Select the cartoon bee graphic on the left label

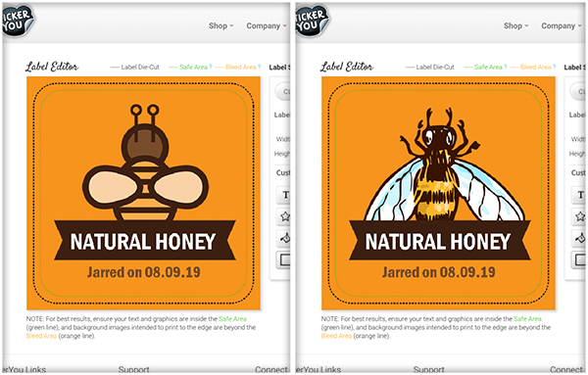[145, 163]
